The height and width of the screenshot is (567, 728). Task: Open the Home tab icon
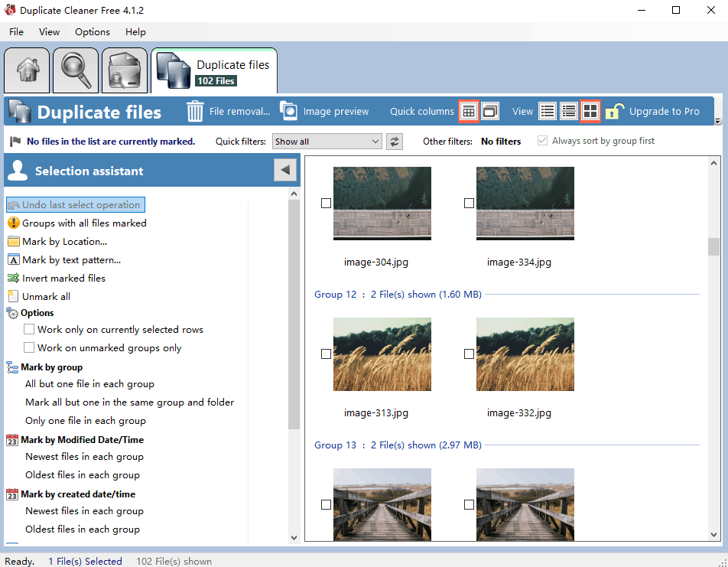click(x=27, y=70)
